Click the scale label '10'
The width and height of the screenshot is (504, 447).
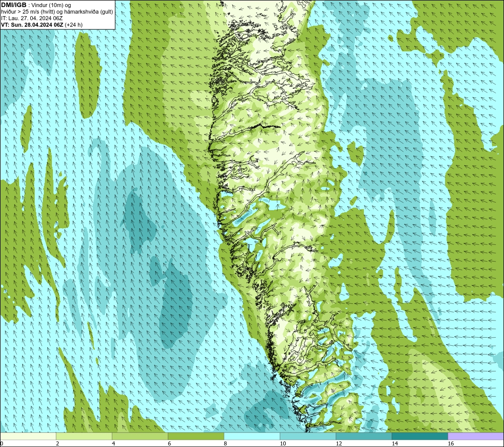tap(283, 443)
